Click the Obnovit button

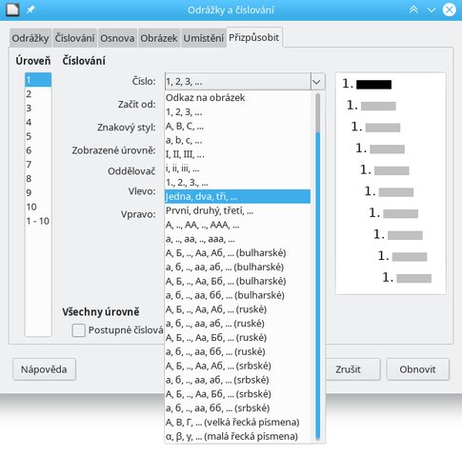(x=417, y=369)
